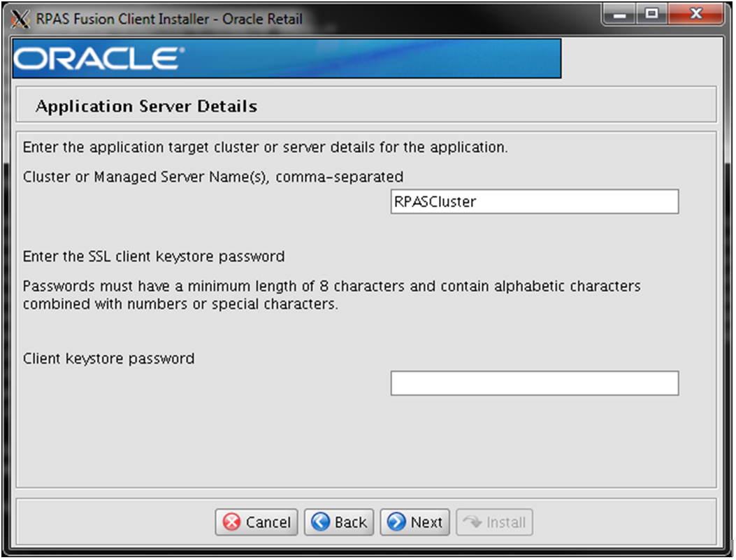Click the Cluster or Managed Server Name(s) label

point(212,177)
